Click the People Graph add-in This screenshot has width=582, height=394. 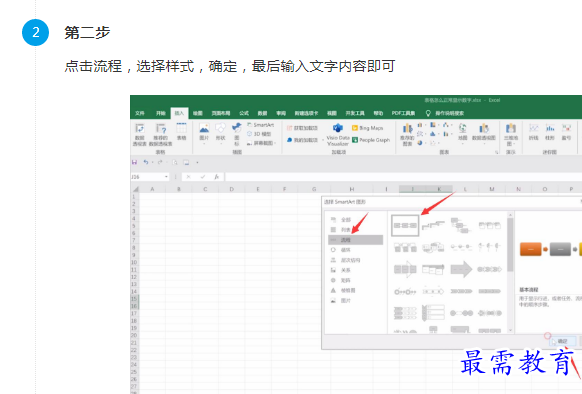click(371, 140)
